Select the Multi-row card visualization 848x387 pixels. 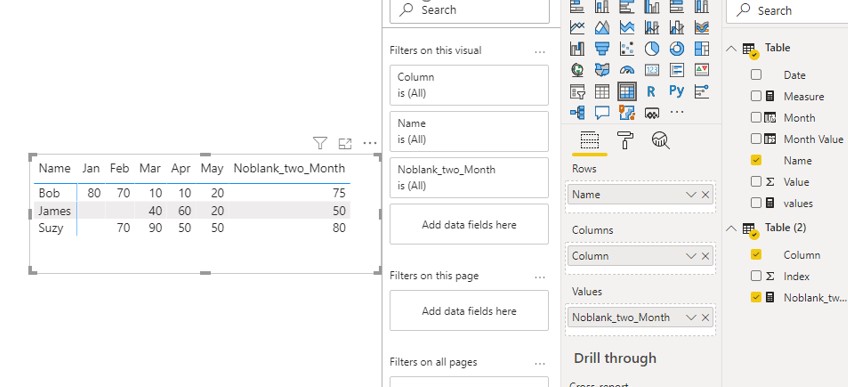(677, 70)
